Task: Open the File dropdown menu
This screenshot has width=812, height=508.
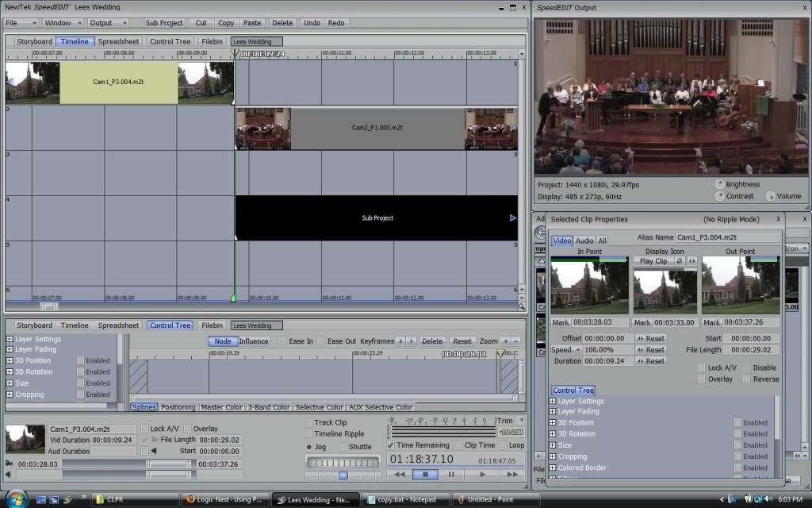Action: (x=21, y=23)
